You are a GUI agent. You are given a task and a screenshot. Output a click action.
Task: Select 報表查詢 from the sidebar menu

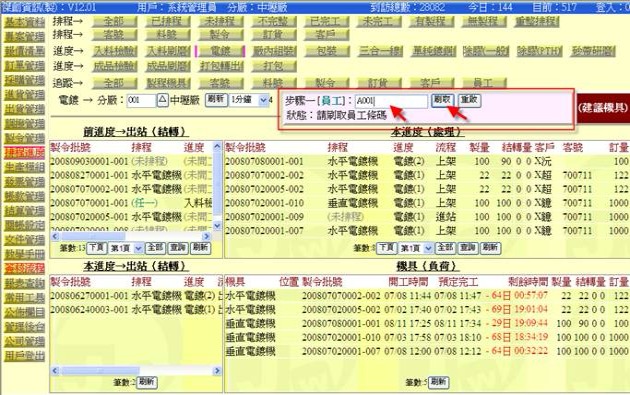coord(25,283)
